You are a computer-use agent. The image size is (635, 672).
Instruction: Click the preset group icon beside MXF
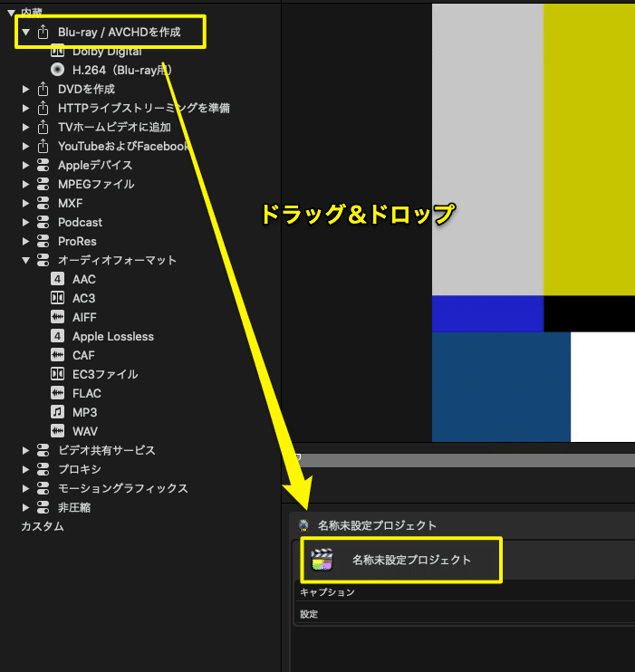pyautogui.click(x=43, y=203)
